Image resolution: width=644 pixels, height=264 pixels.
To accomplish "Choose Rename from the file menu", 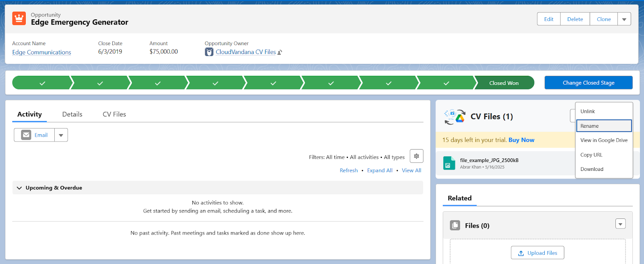I will pos(604,126).
